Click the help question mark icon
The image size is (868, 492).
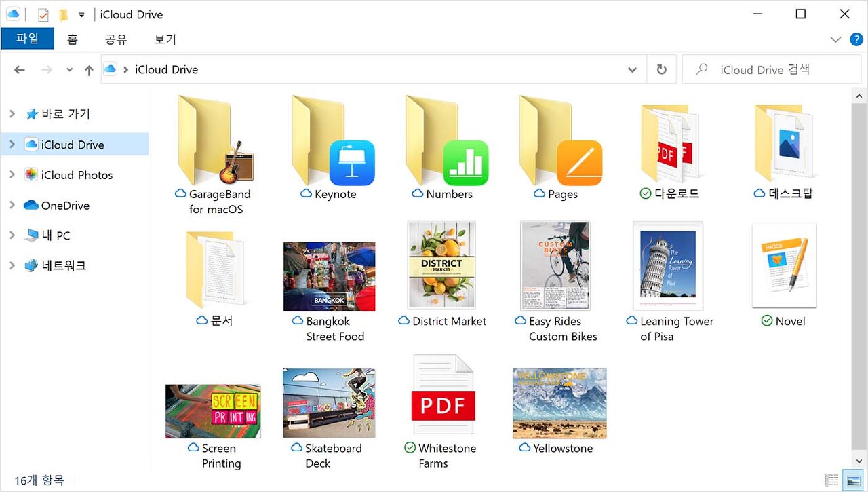(856, 39)
